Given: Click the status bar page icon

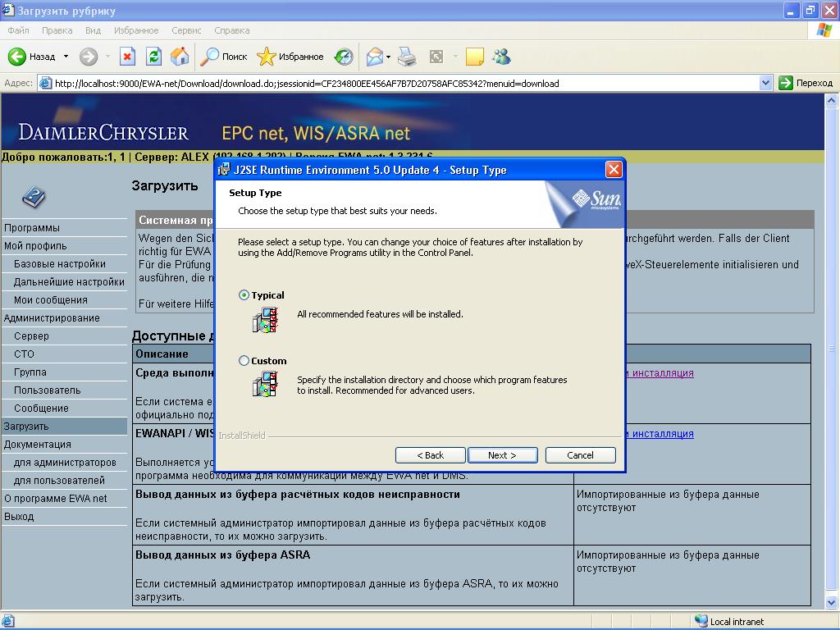Looking at the screenshot, I should tap(8, 622).
